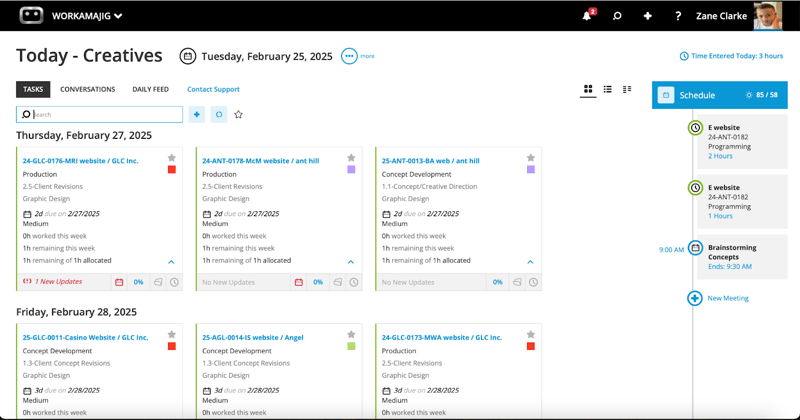Toggle the favorites star filter beside search

tap(238, 115)
